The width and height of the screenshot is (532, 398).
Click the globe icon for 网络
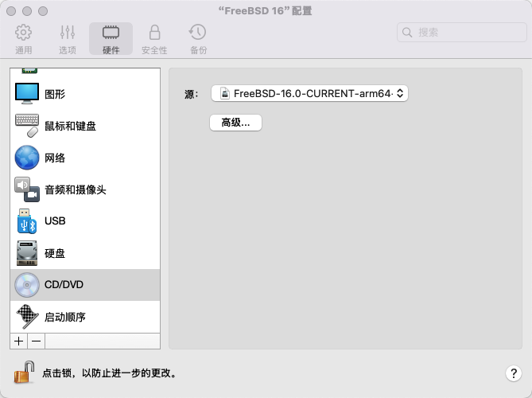point(27,158)
